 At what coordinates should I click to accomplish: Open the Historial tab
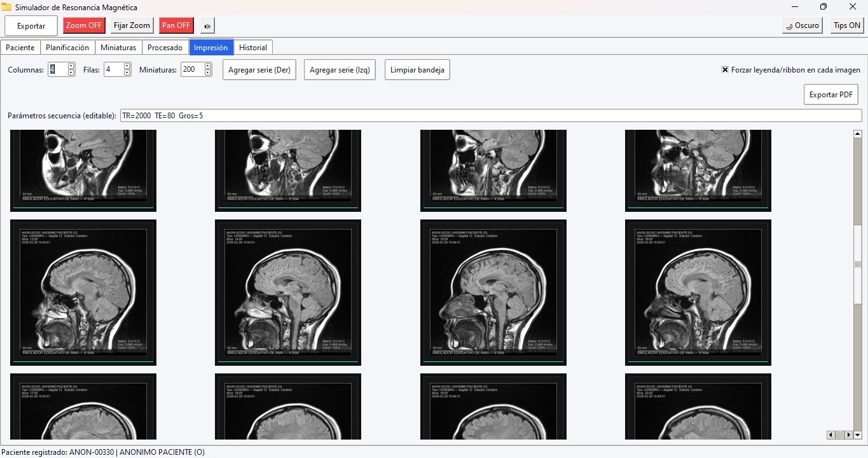coord(253,48)
